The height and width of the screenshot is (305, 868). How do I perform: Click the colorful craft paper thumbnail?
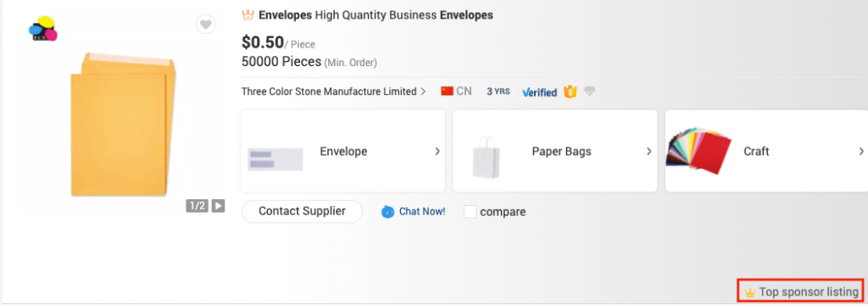pyautogui.click(x=698, y=151)
